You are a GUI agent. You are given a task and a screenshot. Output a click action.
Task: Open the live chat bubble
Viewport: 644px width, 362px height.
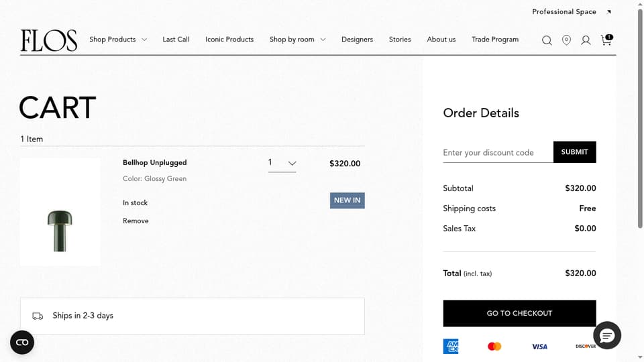pyautogui.click(x=607, y=335)
